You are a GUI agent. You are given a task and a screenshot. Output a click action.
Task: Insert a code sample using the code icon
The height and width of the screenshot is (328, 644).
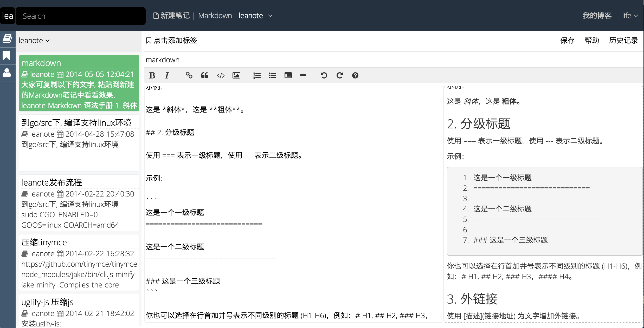221,76
